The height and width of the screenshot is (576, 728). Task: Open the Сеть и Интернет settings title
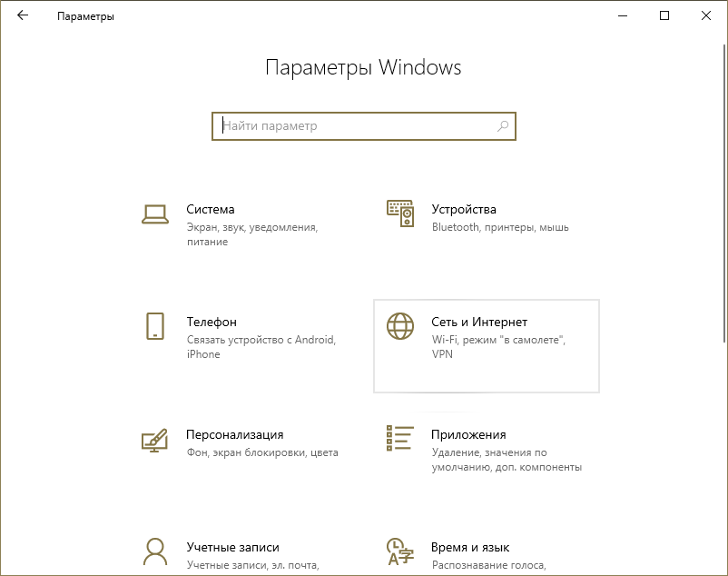click(x=479, y=322)
